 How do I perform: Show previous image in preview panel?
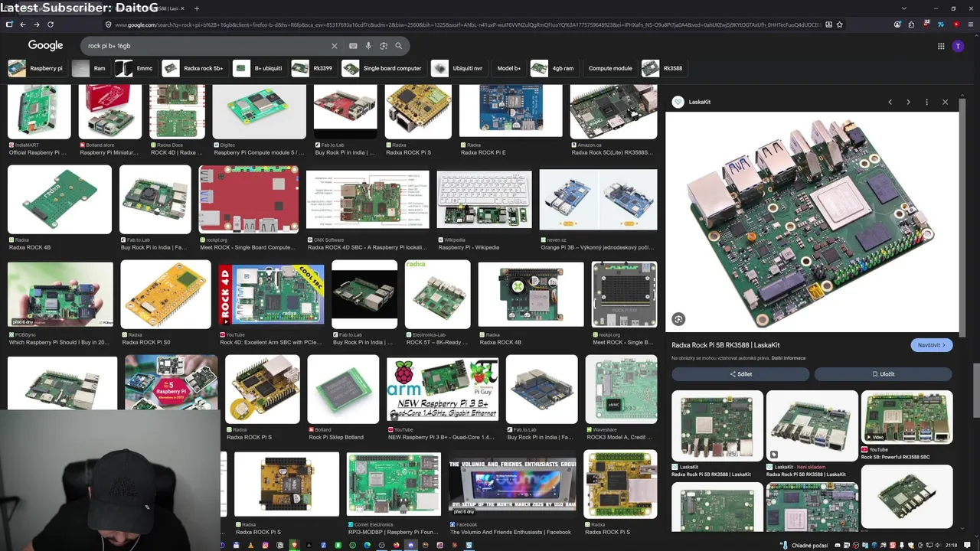point(890,102)
